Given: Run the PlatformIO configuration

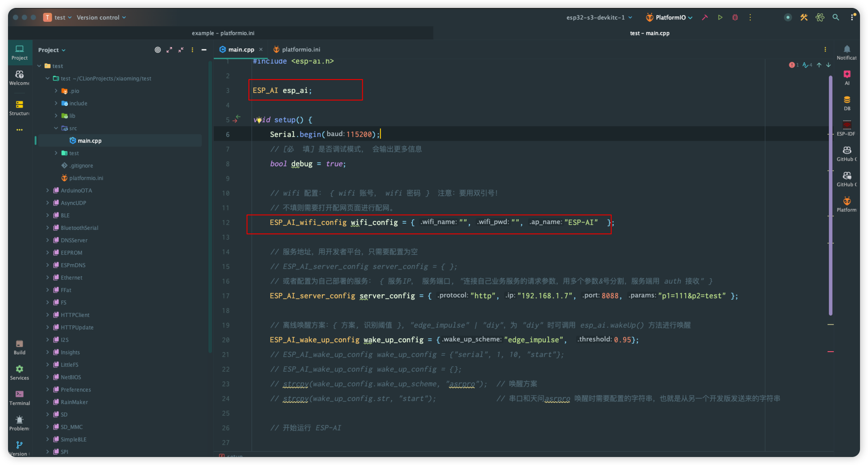Looking at the screenshot, I should pyautogui.click(x=720, y=17).
